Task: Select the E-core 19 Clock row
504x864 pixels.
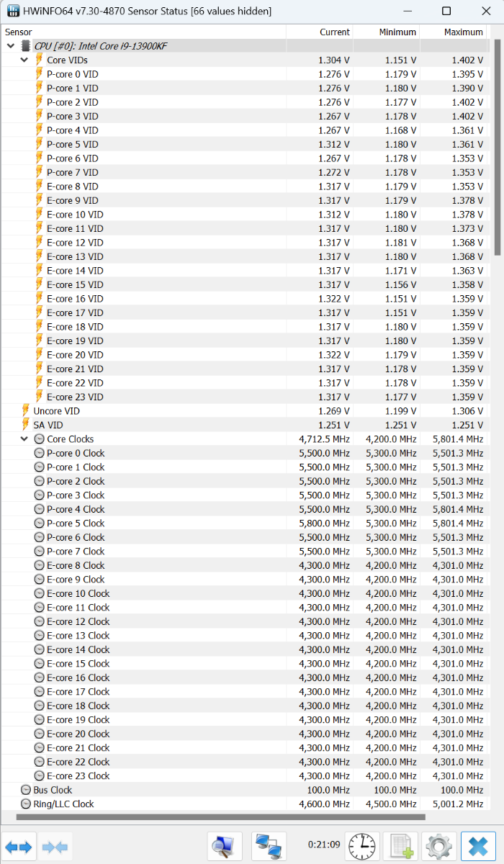Action: coord(245,720)
